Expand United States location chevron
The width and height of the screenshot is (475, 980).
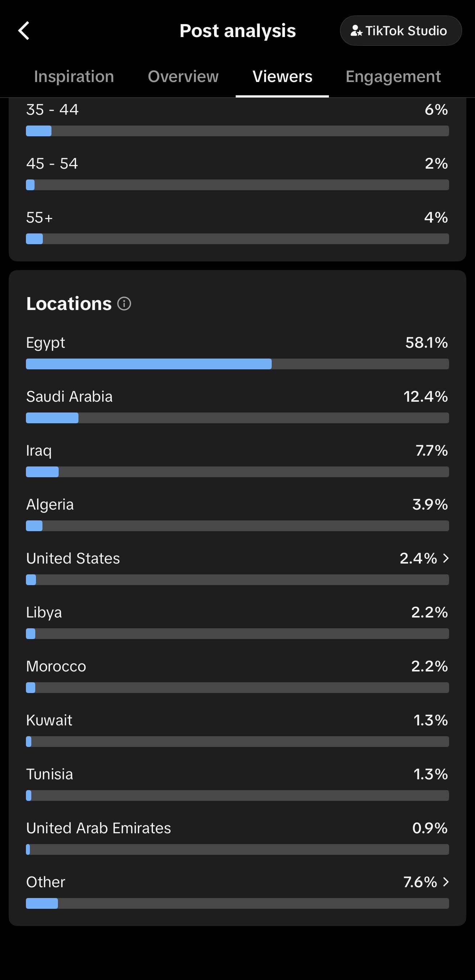pos(446,558)
